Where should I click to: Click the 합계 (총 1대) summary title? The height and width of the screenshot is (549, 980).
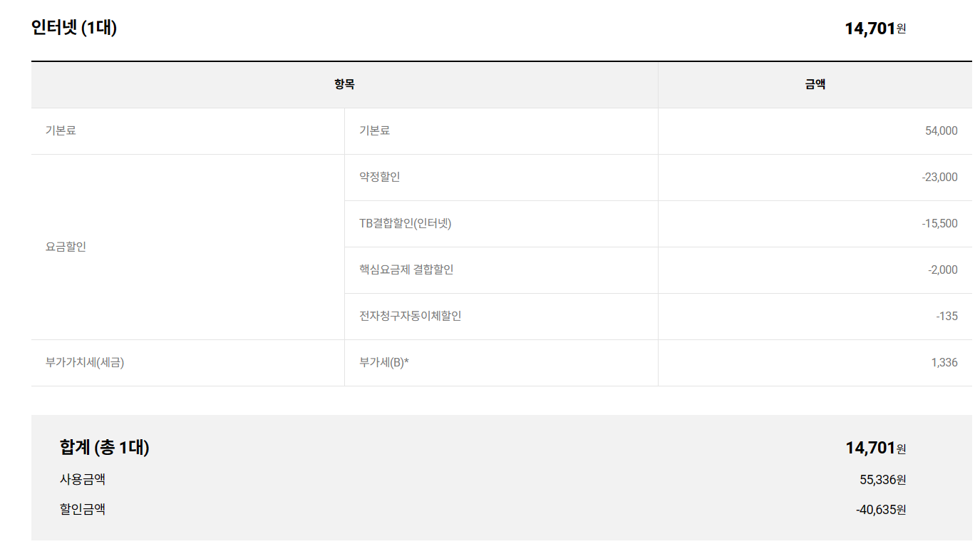pos(105,448)
